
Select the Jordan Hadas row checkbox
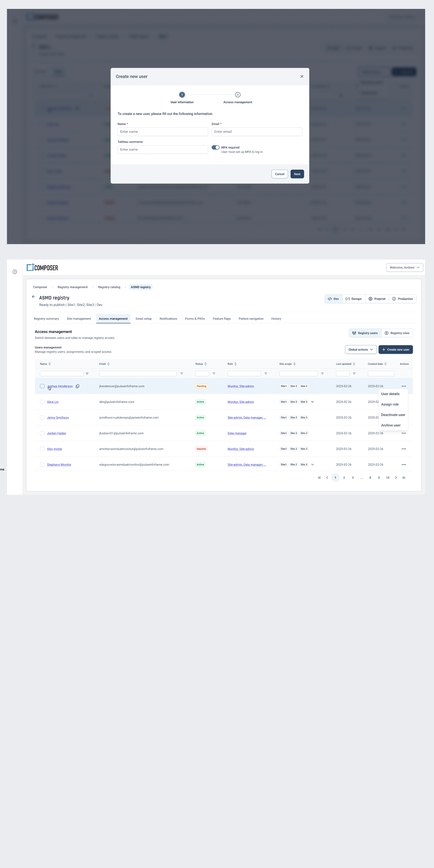tap(42, 433)
